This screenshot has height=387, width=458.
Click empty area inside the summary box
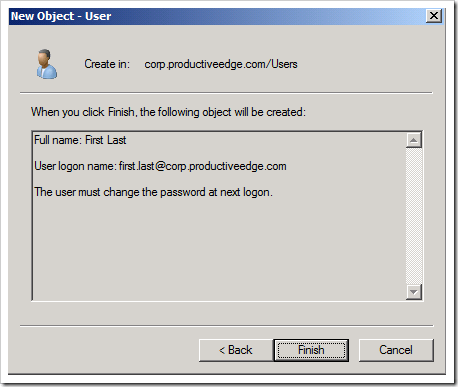click(217, 250)
